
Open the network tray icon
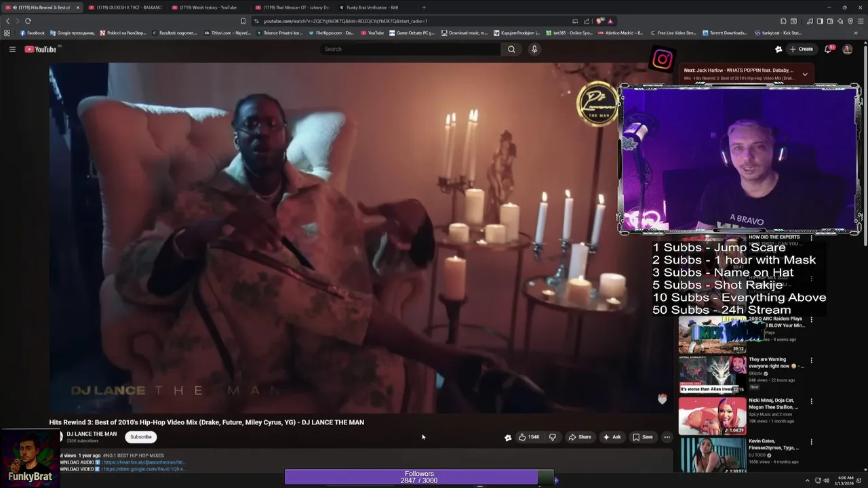pos(816,481)
